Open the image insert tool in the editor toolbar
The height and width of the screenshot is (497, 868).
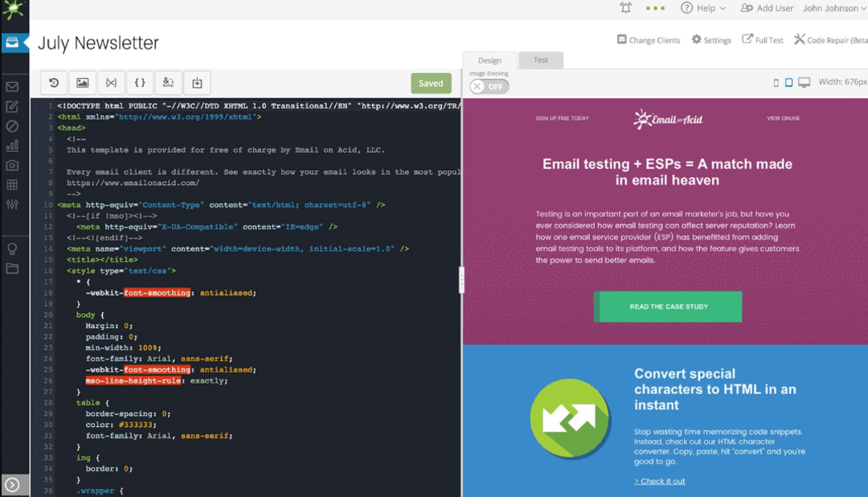(x=81, y=82)
